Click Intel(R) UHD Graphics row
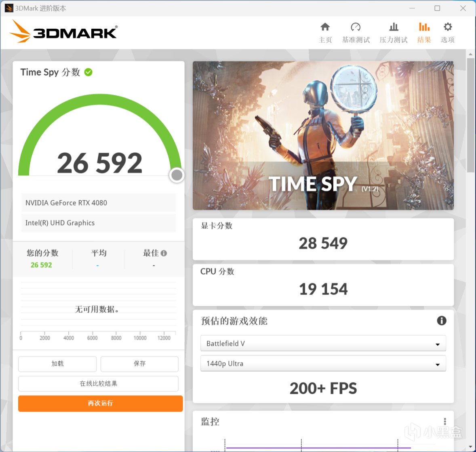 click(x=98, y=223)
